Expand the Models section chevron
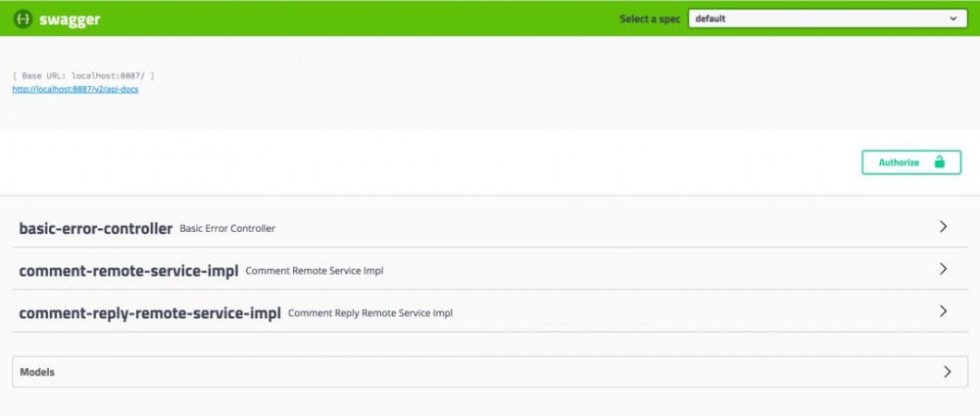Screen dimensions: 980x416 pos(947,372)
